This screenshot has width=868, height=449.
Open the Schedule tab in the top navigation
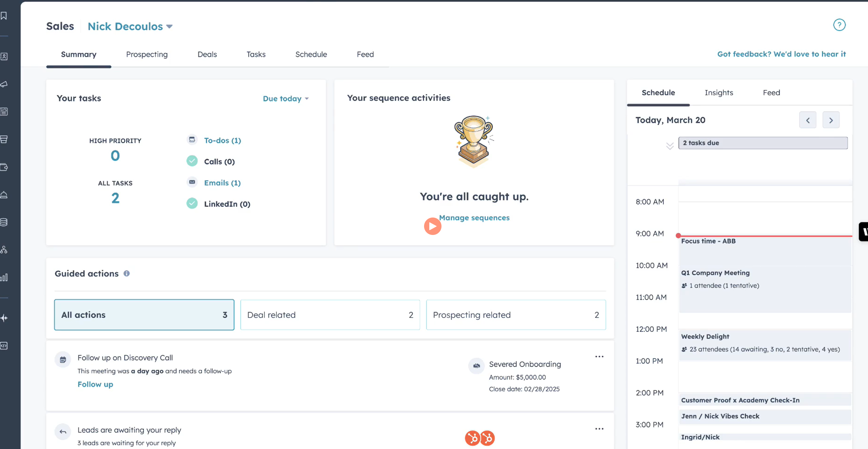(311, 54)
